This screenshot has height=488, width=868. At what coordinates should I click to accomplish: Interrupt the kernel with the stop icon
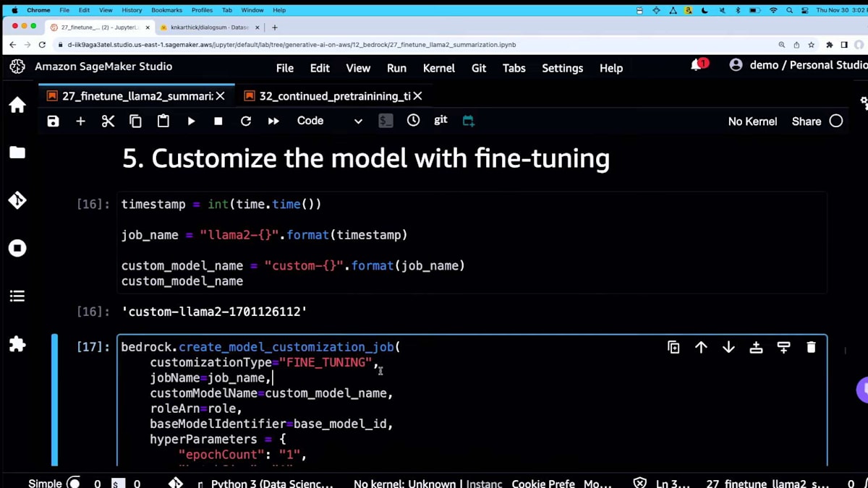point(218,121)
